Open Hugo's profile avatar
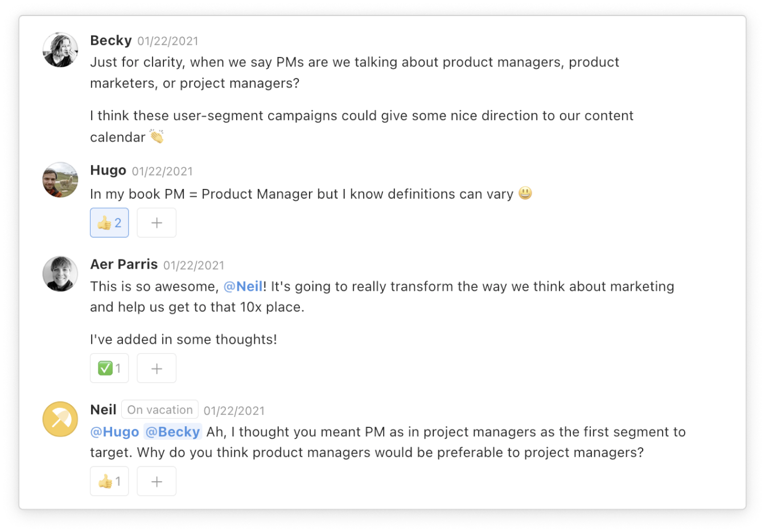This screenshot has height=532, width=765. [x=59, y=180]
